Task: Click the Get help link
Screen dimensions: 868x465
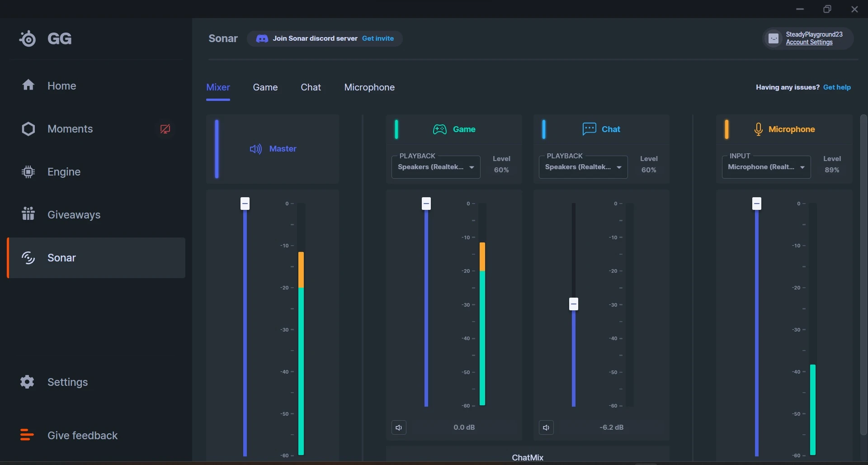Action: point(837,87)
